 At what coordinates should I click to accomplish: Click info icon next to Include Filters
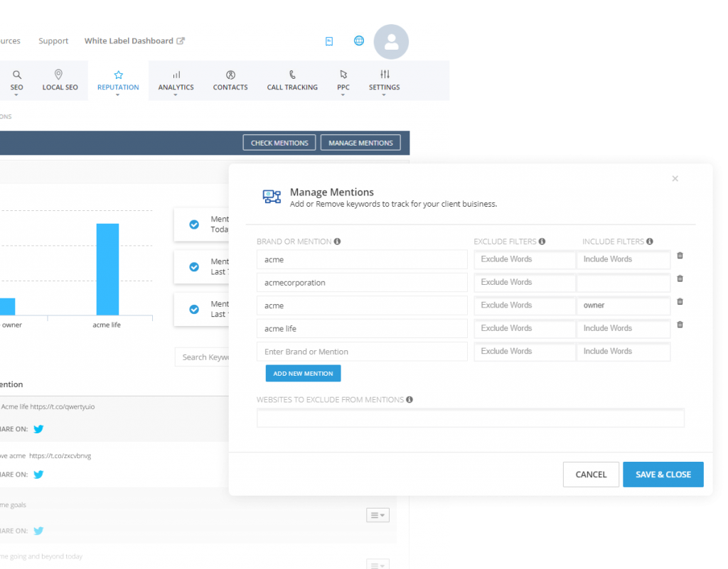coord(650,241)
